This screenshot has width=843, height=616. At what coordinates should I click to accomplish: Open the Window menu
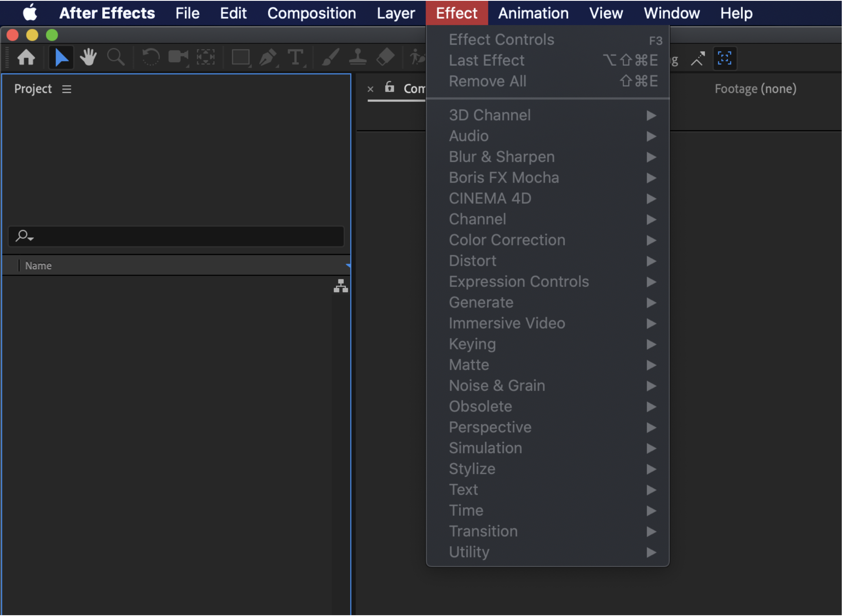pyautogui.click(x=671, y=13)
